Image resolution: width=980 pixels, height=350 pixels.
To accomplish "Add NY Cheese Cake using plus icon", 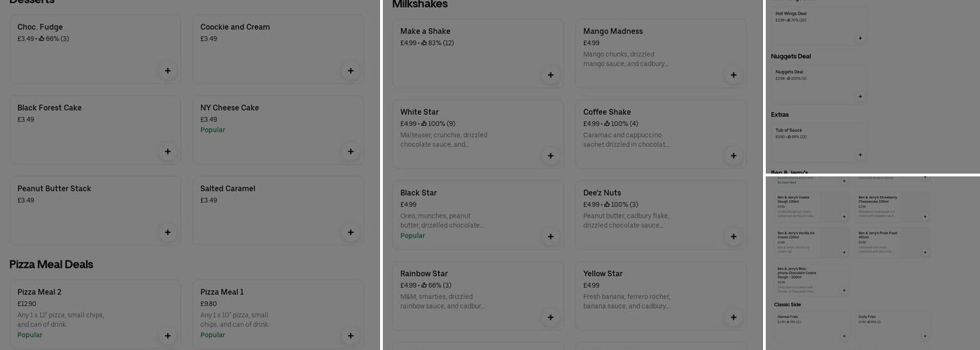I will tap(351, 151).
